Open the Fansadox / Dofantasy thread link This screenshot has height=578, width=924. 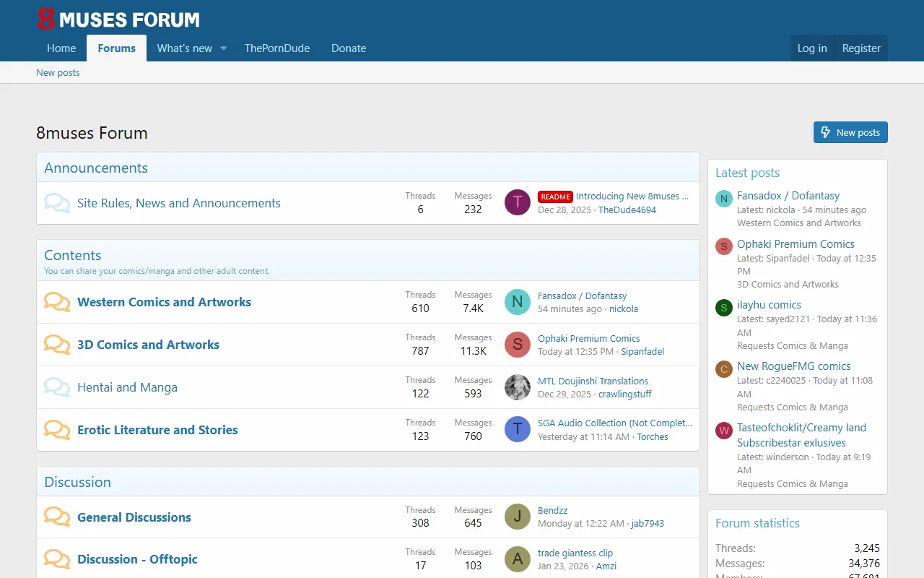582,296
